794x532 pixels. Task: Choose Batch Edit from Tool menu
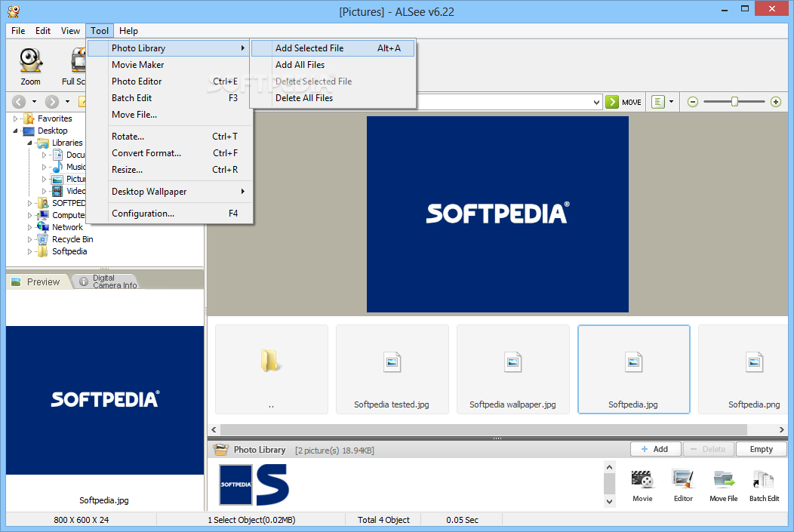169,98
